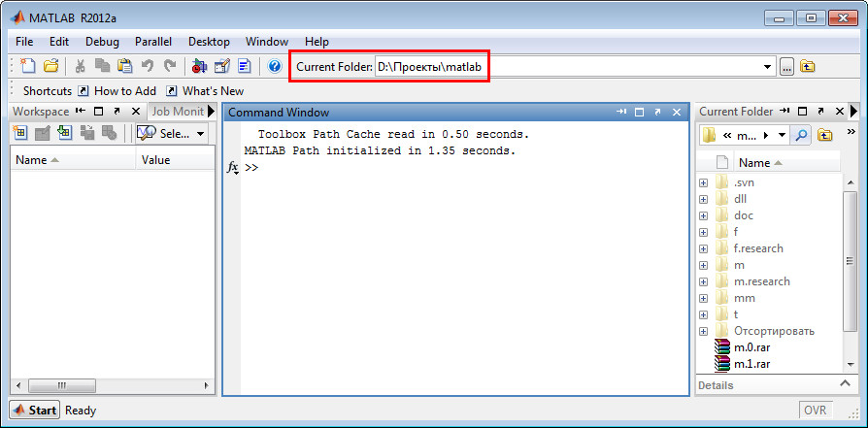Undock the Command Window

pos(657,113)
